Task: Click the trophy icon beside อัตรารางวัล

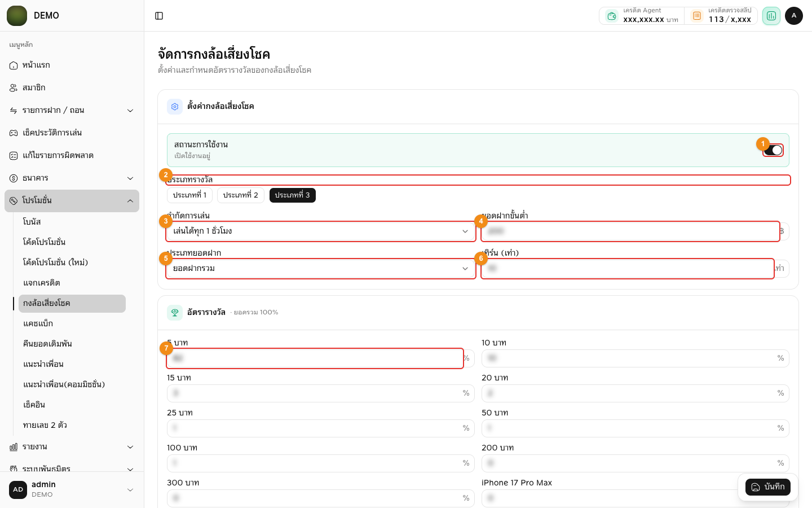Action: coord(175,313)
